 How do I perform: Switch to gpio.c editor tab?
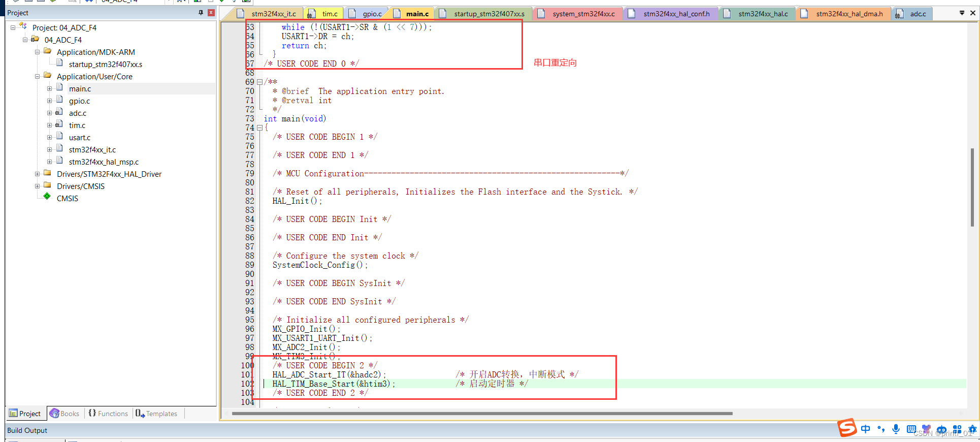(x=366, y=14)
